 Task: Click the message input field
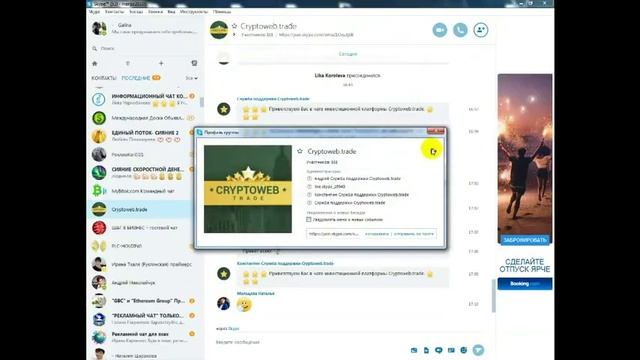[x=310, y=342]
